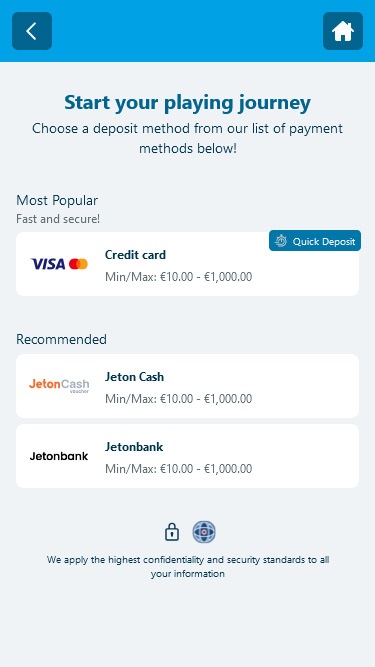The image size is (375, 667).
Task: Click the padlock security icon
Action: point(172,532)
